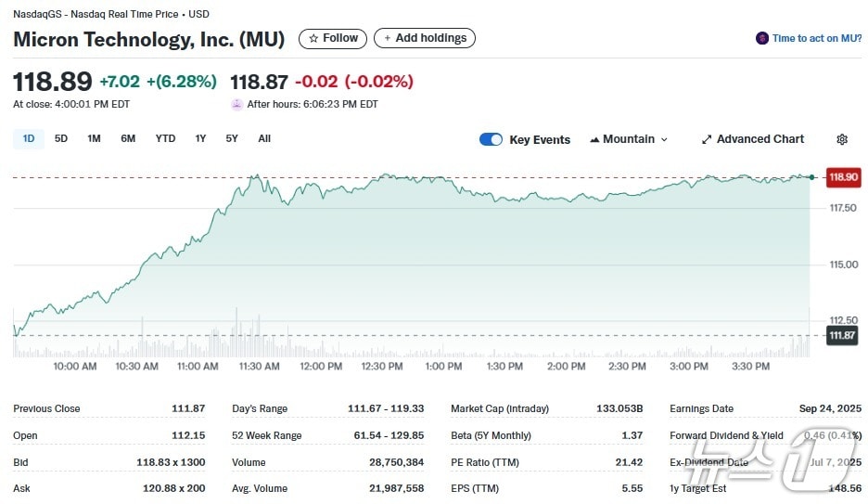
Task: Select the 5Y time range
Action: tap(232, 138)
